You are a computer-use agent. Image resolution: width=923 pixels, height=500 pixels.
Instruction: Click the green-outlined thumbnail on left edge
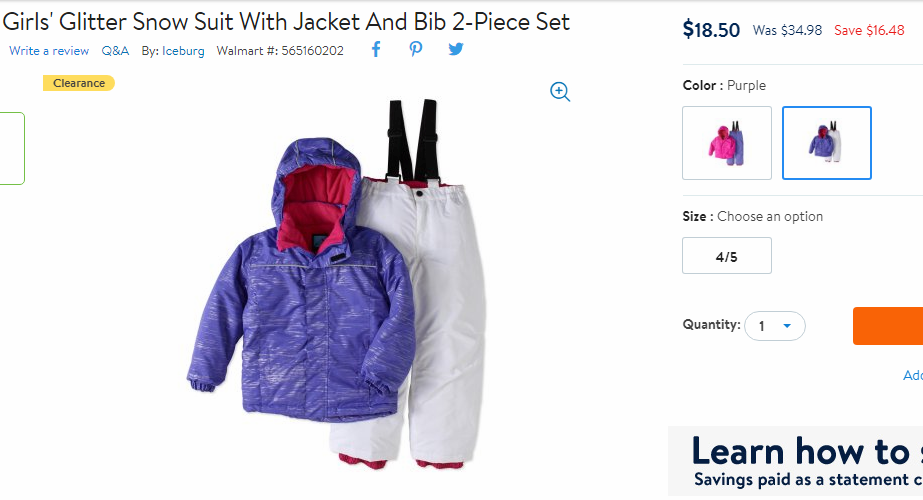point(12,148)
